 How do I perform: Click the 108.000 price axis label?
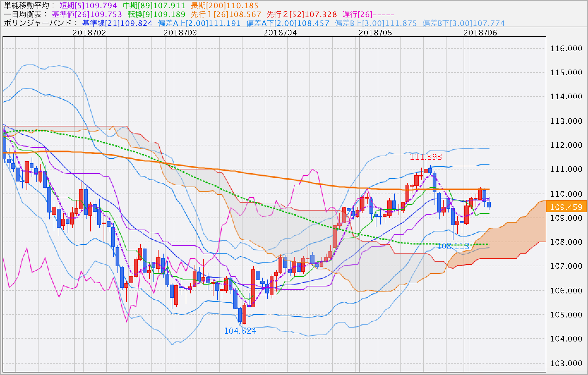tap(566, 242)
